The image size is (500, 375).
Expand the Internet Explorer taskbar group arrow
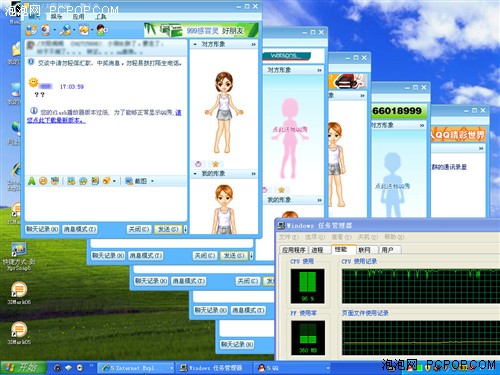coord(171,368)
